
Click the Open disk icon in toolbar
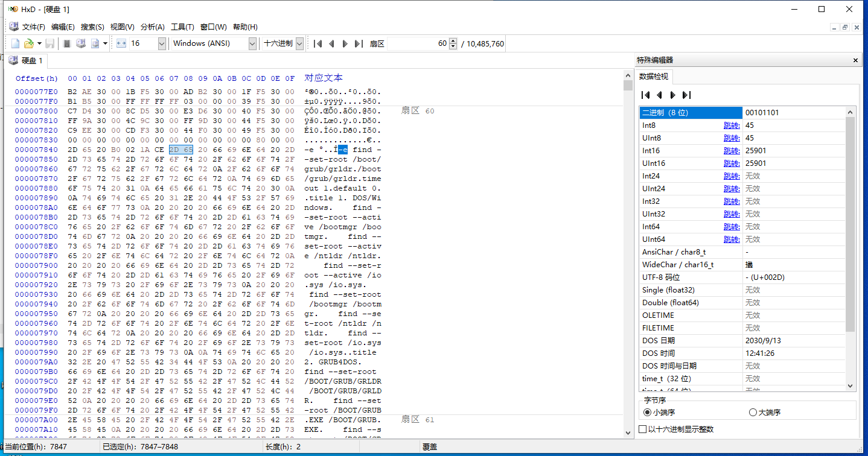pyautogui.click(x=80, y=43)
